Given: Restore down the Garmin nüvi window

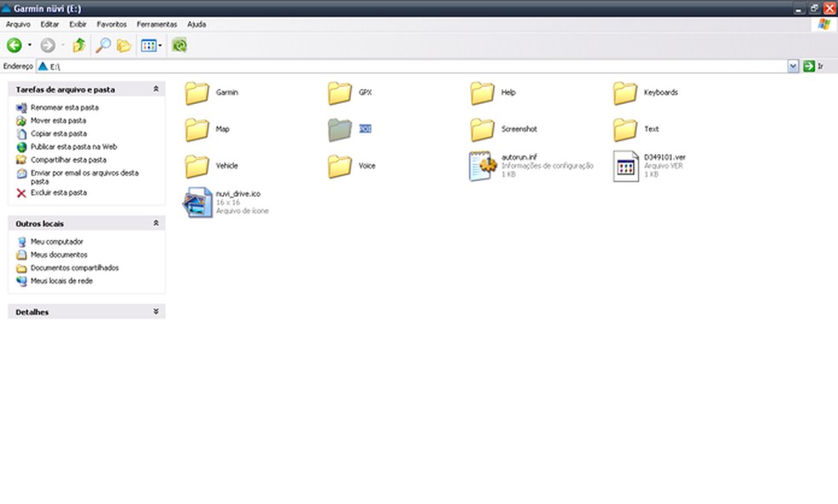Looking at the screenshot, I should 814,9.
